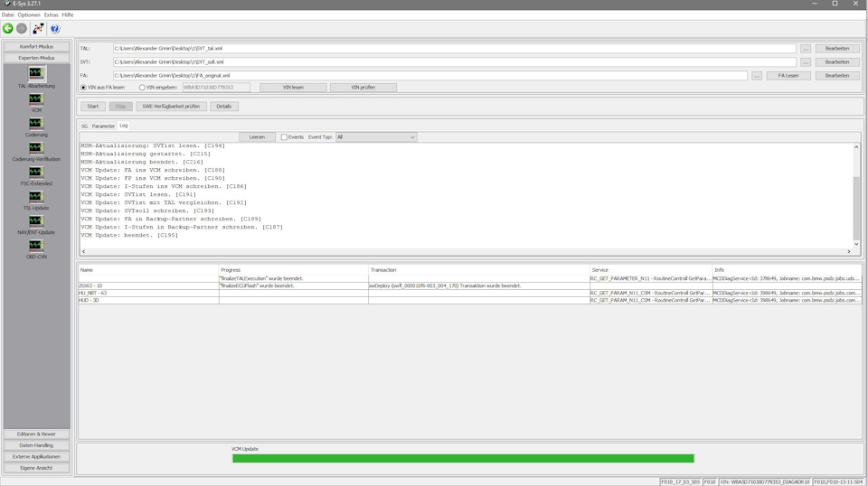Switch to the SG tab
Screen dimensions: 868x486
coord(84,126)
